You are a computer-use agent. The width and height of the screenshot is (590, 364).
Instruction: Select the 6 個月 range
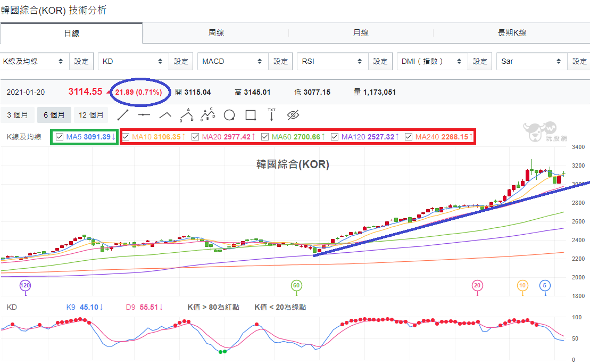click(54, 115)
